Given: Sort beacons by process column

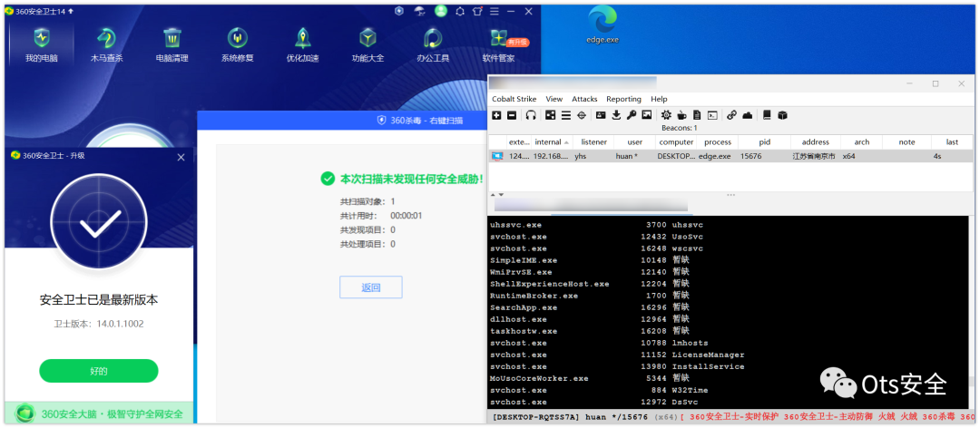Looking at the screenshot, I should click(718, 141).
